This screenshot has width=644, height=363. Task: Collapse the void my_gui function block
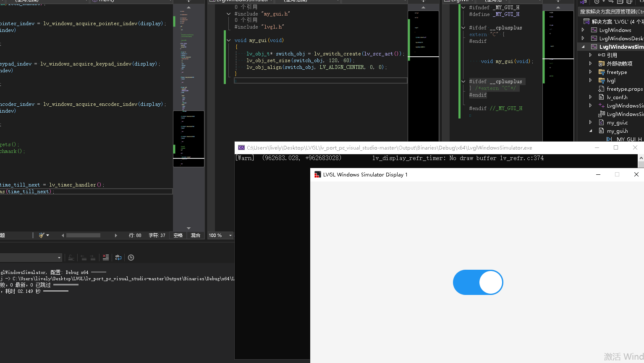pos(229,40)
